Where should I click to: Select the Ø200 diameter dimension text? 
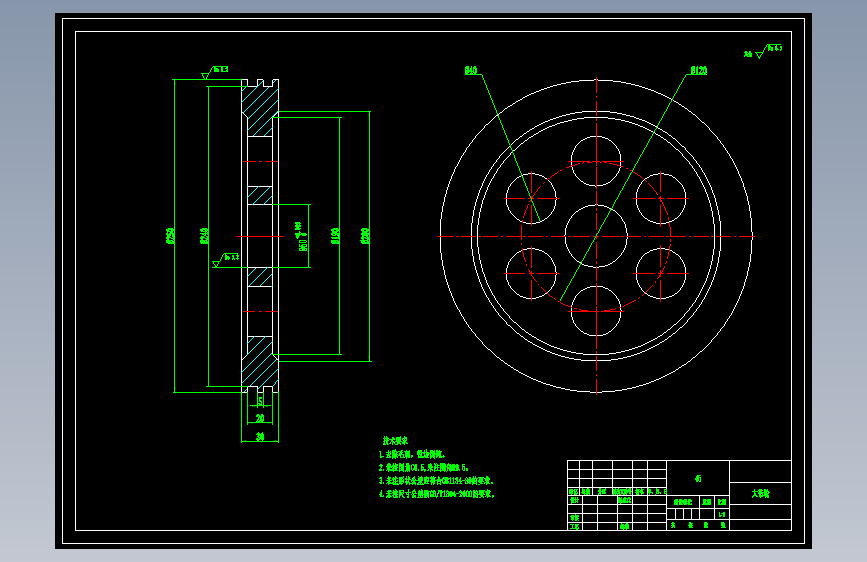coord(365,236)
